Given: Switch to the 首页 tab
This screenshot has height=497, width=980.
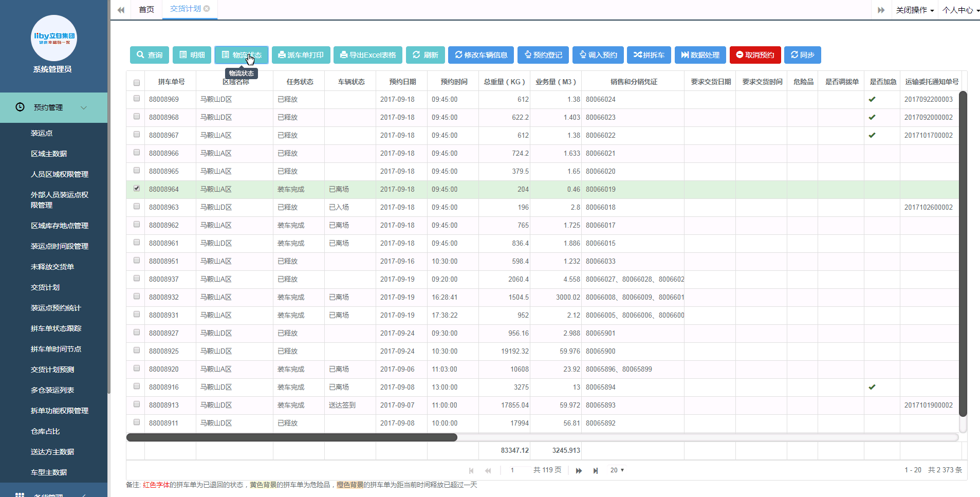Looking at the screenshot, I should pyautogui.click(x=146, y=10).
